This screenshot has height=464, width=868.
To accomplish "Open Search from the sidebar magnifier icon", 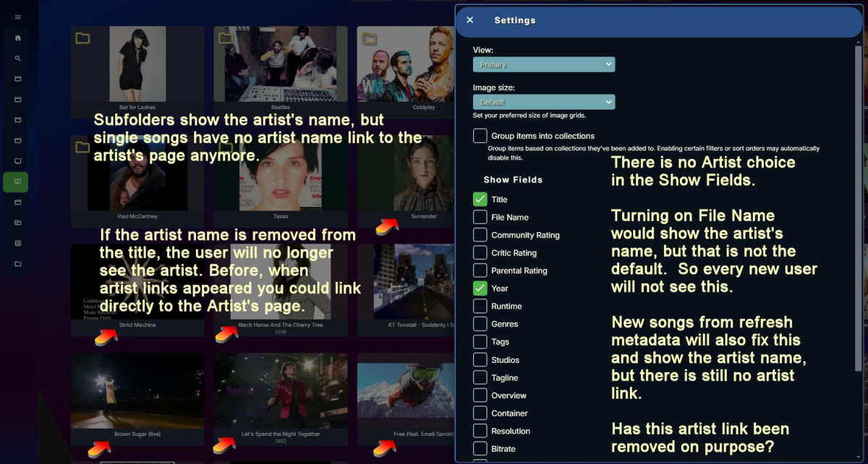I will (18, 59).
